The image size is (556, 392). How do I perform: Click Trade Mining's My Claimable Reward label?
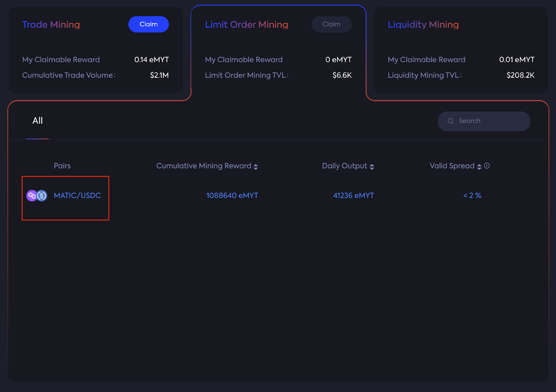(x=61, y=60)
